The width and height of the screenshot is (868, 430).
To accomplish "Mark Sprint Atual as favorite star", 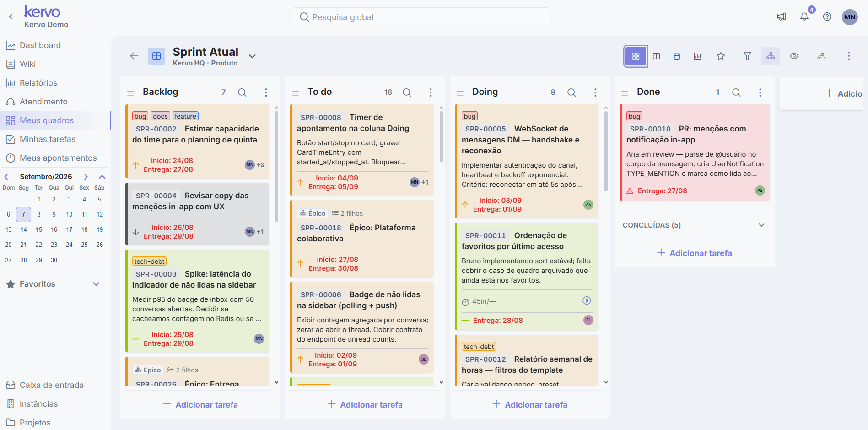I will [x=721, y=56].
